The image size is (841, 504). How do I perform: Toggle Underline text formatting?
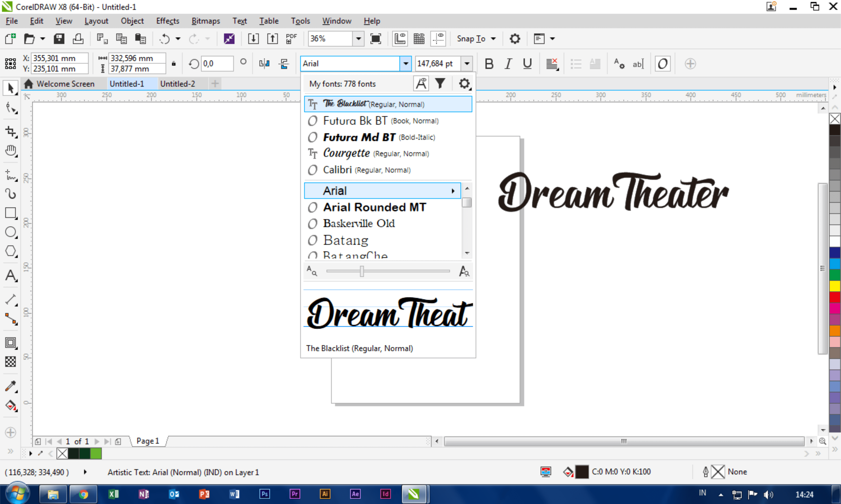(527, 63)
